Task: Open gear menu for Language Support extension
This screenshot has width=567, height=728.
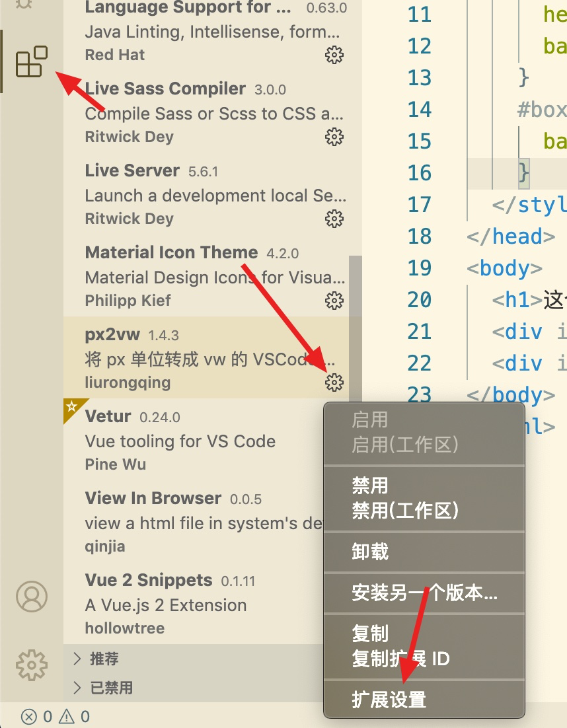Action: point(334,55)
